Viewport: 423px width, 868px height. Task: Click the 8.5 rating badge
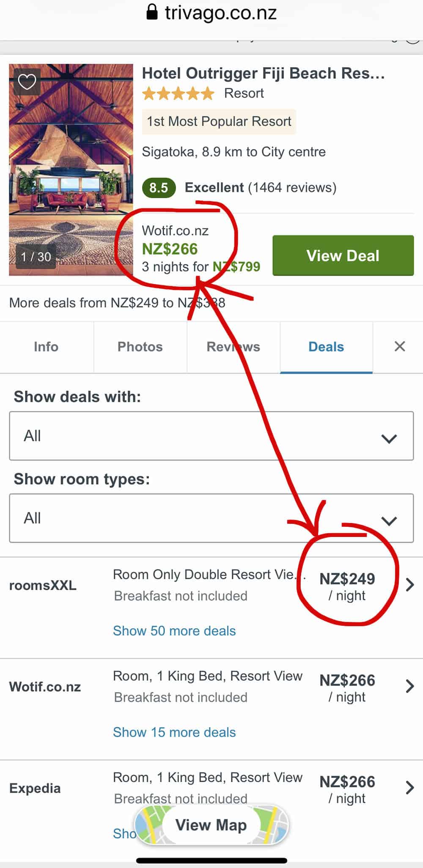159,188
